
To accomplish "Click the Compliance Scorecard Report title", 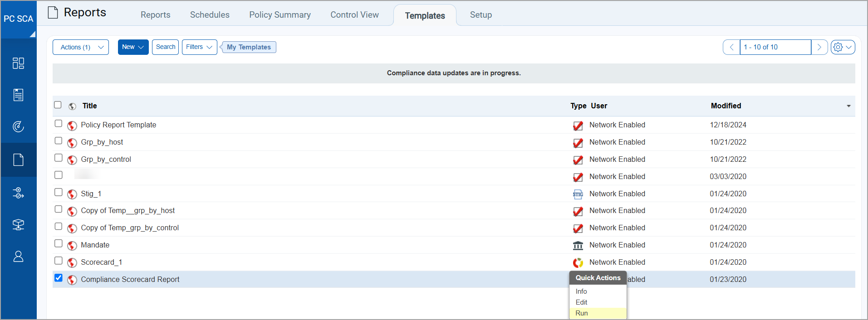I will point(130,279).
